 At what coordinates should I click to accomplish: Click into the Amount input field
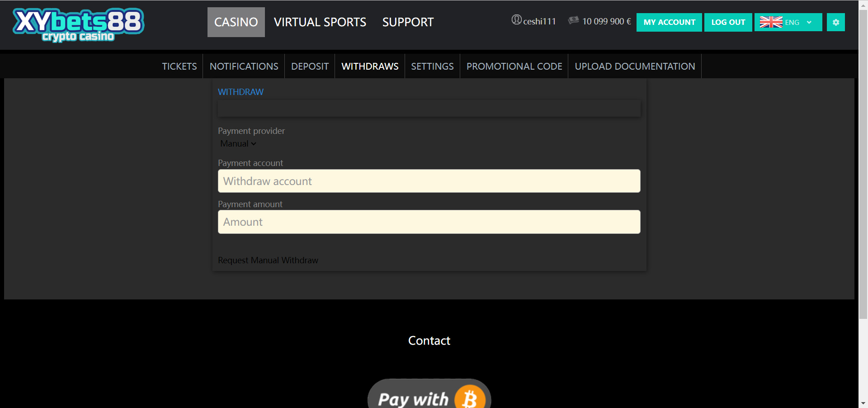click(429, 222)
